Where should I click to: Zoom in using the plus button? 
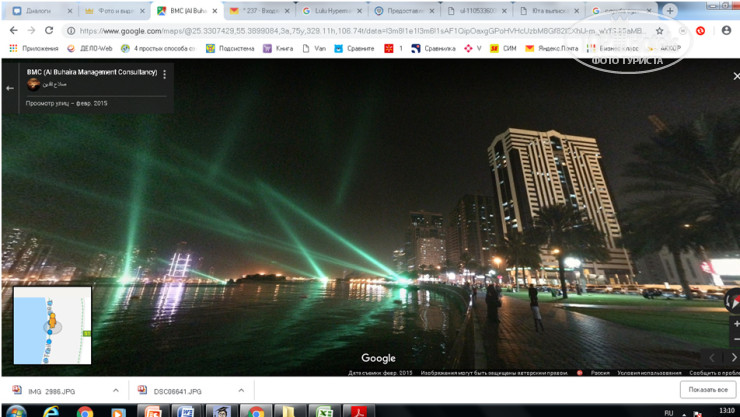735,324
